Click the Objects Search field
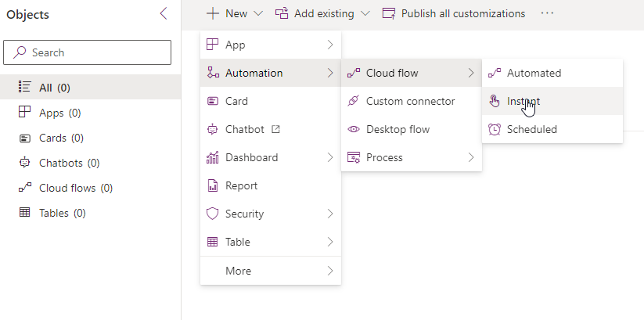The height and width of the screenshot is (320, 644). (x=87, y=52)
